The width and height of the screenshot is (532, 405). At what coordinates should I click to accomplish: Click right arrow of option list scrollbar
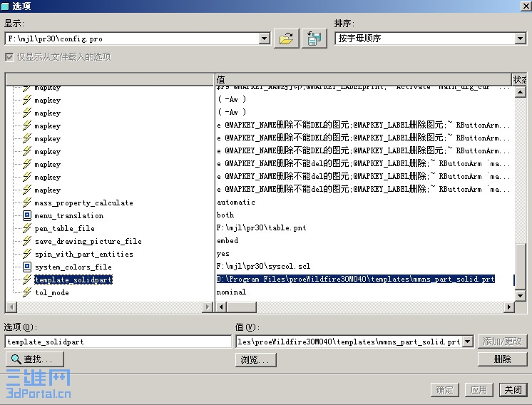point(207,307)
